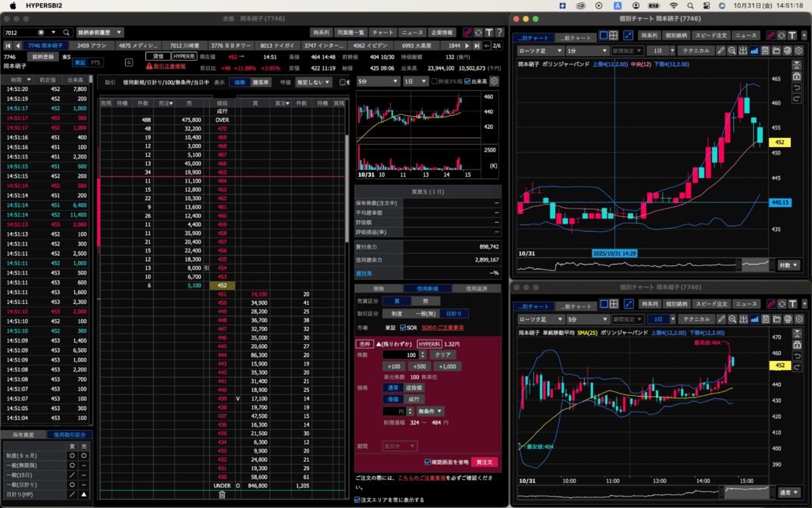Viewport: 812px width, 508px height.
Task: Click the SORのご注意事項 link
Action: [442, 328]
